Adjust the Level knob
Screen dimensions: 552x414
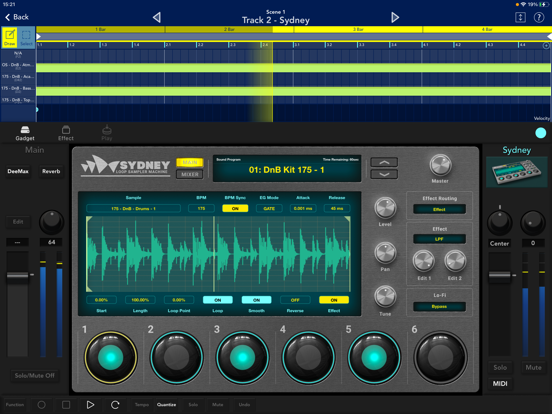(385, 208)
